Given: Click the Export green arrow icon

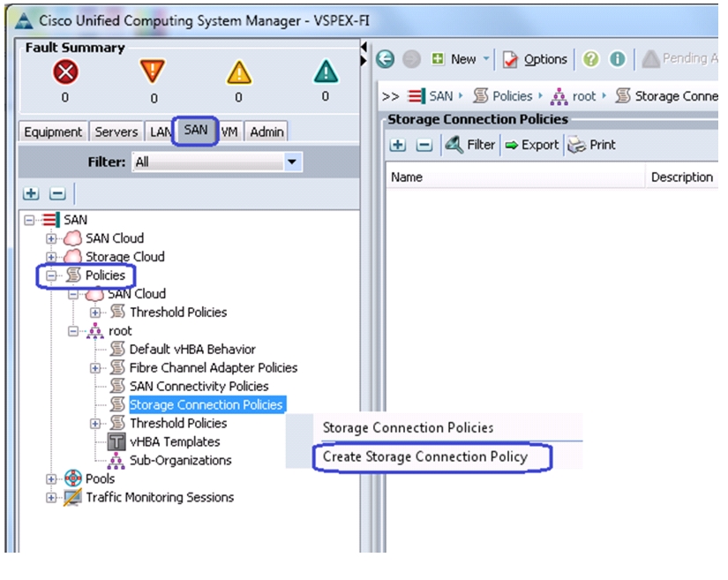Looking at the screenshot, I should pos(512,146).
